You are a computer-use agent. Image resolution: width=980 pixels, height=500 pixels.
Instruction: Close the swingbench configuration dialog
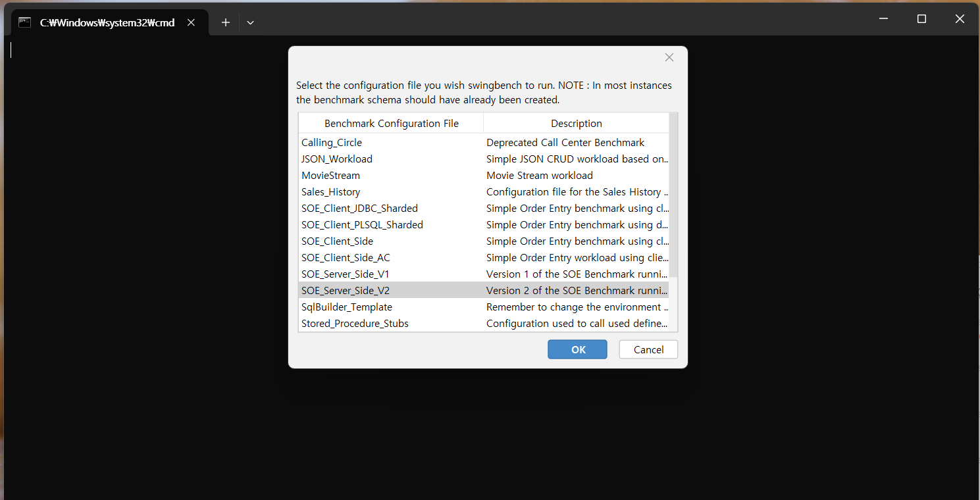click(669, 57)
